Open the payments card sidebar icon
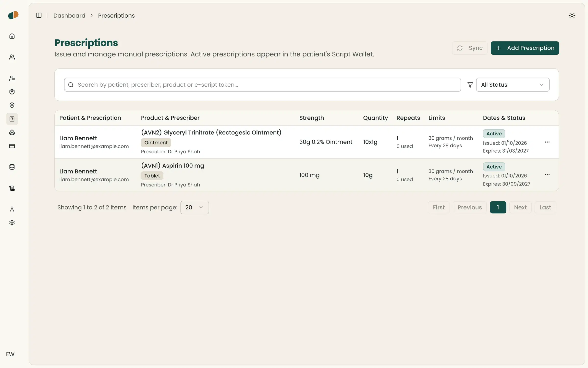 [12, 146]
